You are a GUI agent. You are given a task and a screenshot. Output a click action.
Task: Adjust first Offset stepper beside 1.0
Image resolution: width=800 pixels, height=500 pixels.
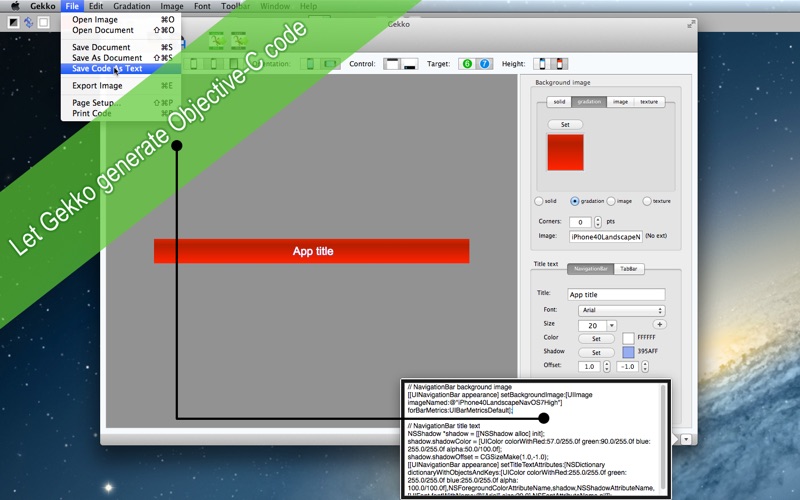[x=607, y=366]
